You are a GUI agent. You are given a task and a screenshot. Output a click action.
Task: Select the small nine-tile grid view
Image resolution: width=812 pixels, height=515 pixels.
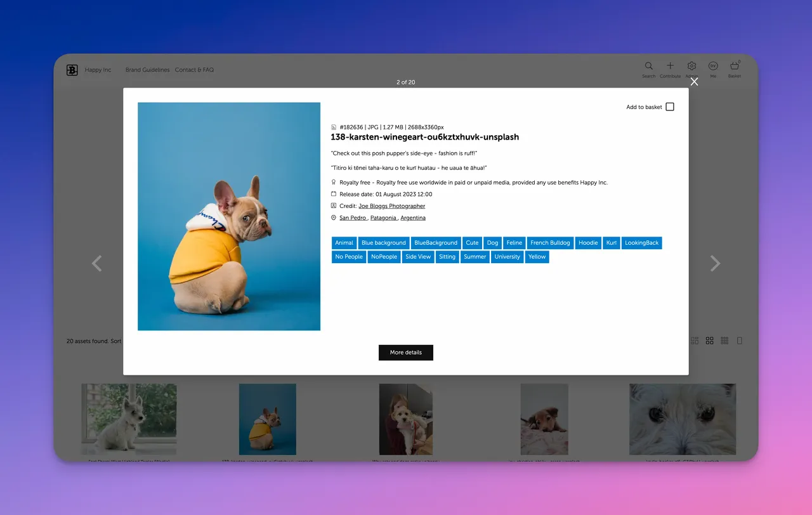(724, 341)
